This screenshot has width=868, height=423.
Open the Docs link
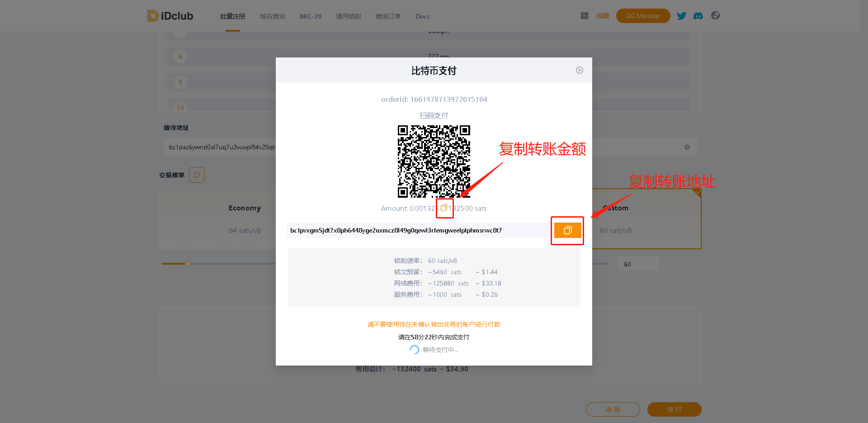(x=422, y=16)
